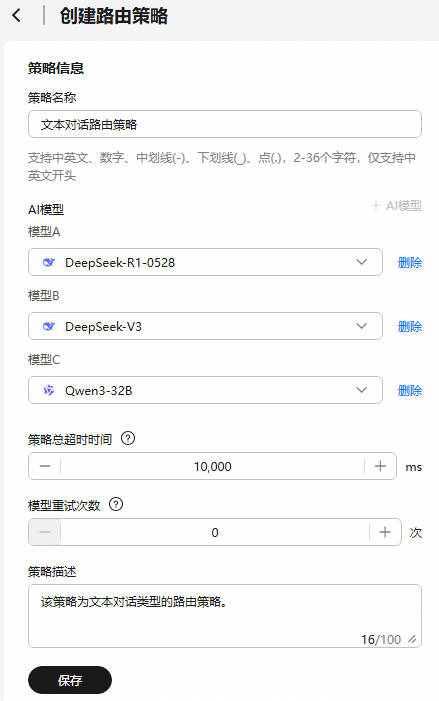Click the DeepSeek-V3 whale logo icon

pyautogui.click(x=49, y=326)
